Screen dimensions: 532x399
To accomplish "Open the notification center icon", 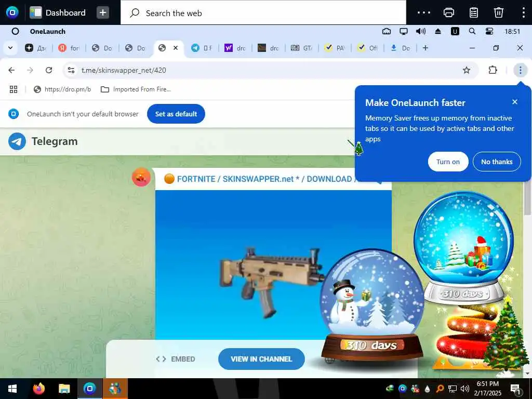I will pos(515,389).
